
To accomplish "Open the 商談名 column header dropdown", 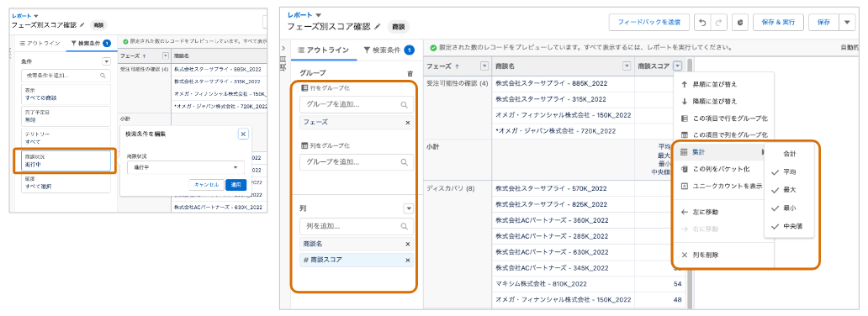I will [627, 66].
